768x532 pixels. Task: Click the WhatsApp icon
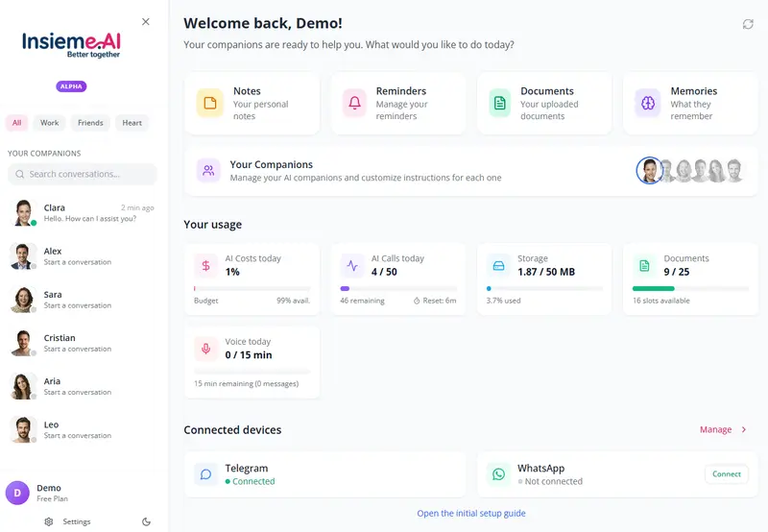tap(498, 474)
